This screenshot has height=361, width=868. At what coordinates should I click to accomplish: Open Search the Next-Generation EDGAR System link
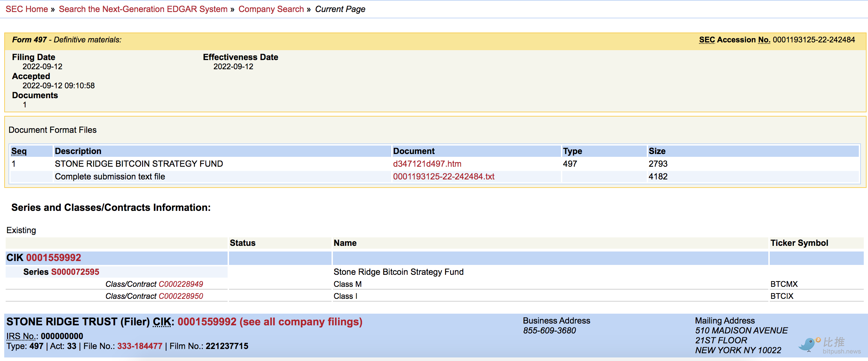coord(143,9)
